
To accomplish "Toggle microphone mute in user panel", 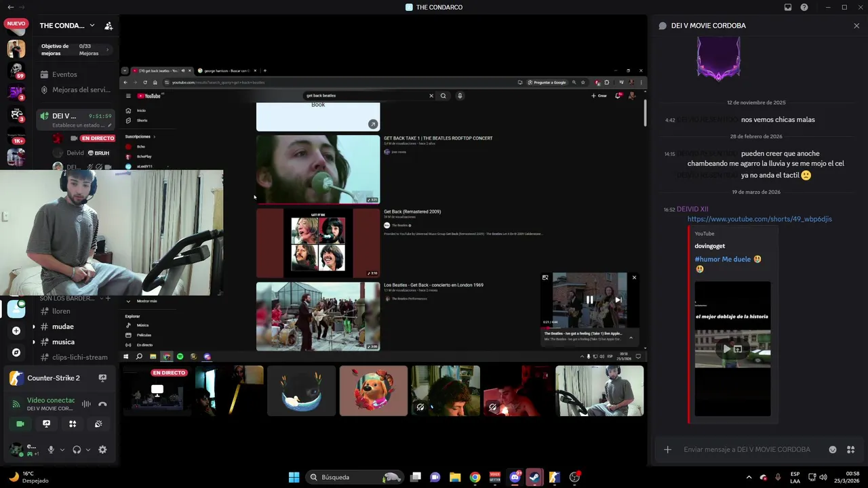I will tap(51, 449).
